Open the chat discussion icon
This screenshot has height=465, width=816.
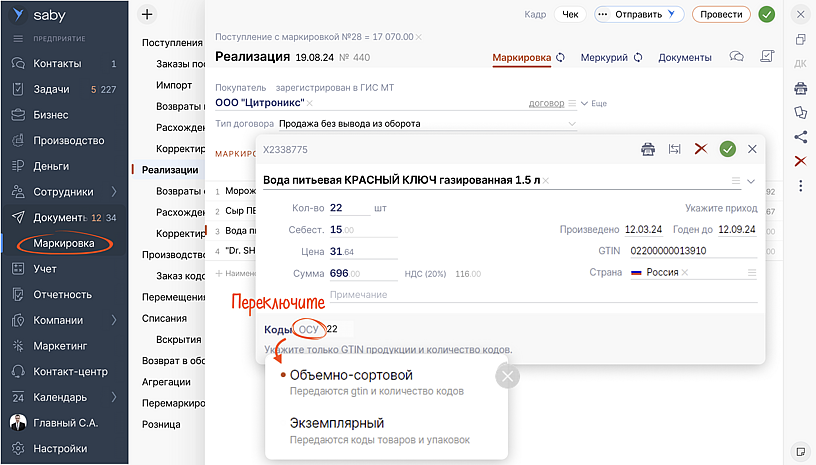tap(737, 57)
